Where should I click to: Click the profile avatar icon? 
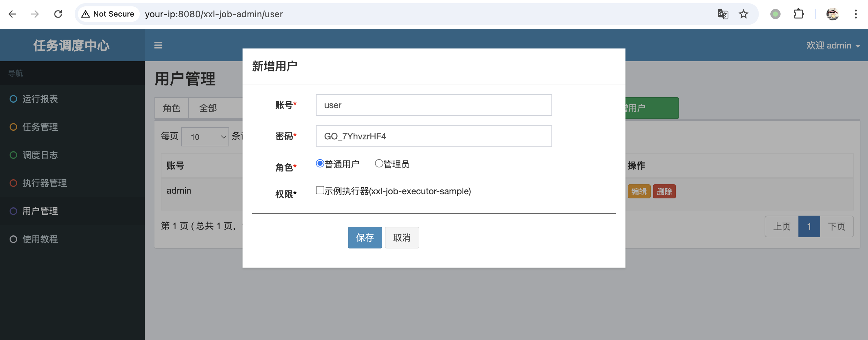[x=832, y=14]
